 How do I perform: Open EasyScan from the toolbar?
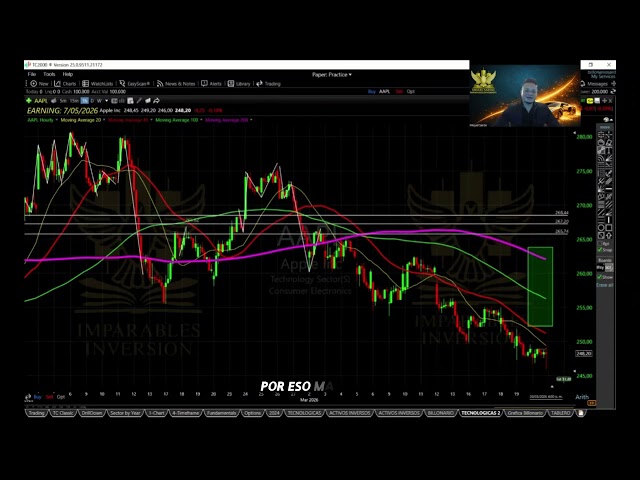[137, 84]
